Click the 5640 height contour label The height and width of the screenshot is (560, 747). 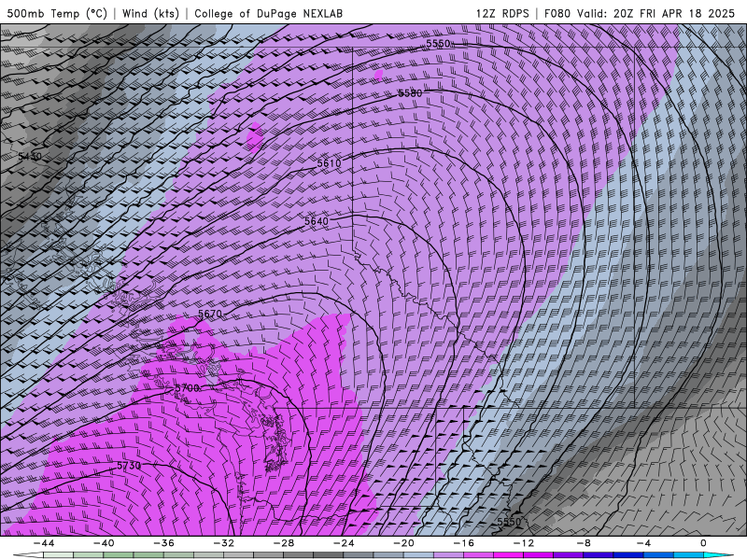[317, 221]
